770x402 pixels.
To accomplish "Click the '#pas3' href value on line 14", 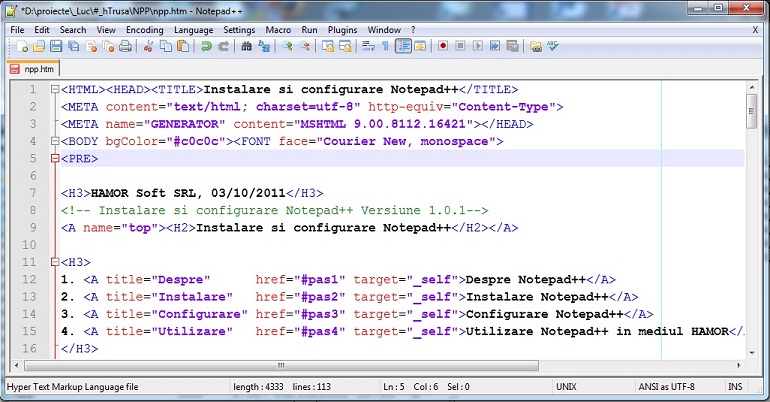I will click(320, 314).
